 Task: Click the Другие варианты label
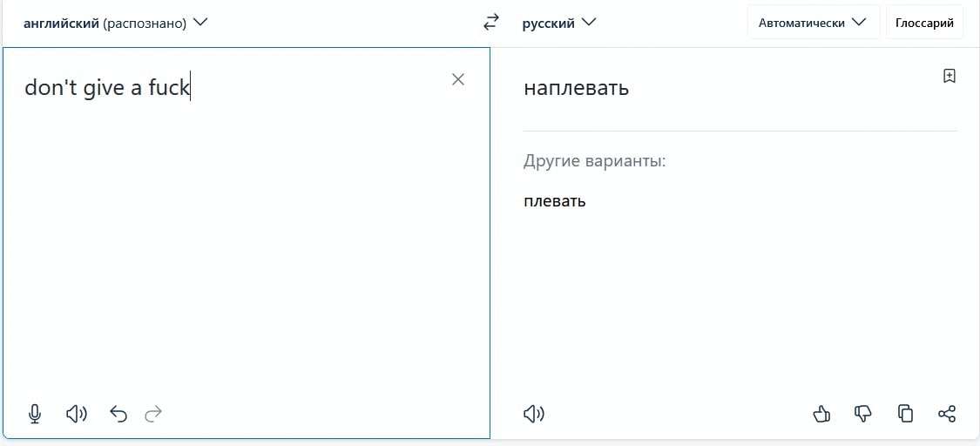pyautogui.click(x=594, y=162)
